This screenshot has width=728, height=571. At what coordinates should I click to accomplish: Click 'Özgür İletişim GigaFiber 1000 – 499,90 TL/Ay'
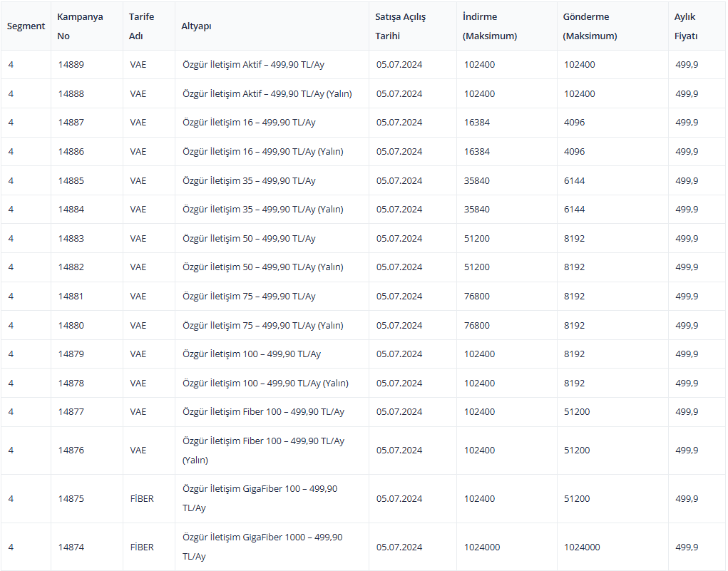coord(262,547)
